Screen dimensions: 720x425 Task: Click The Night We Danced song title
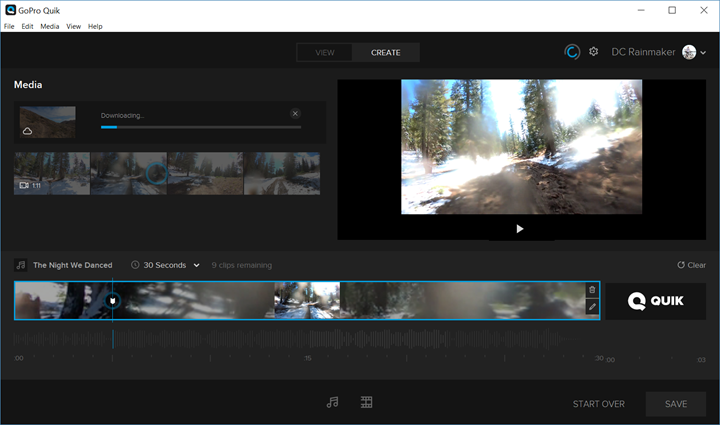[73, 265]
